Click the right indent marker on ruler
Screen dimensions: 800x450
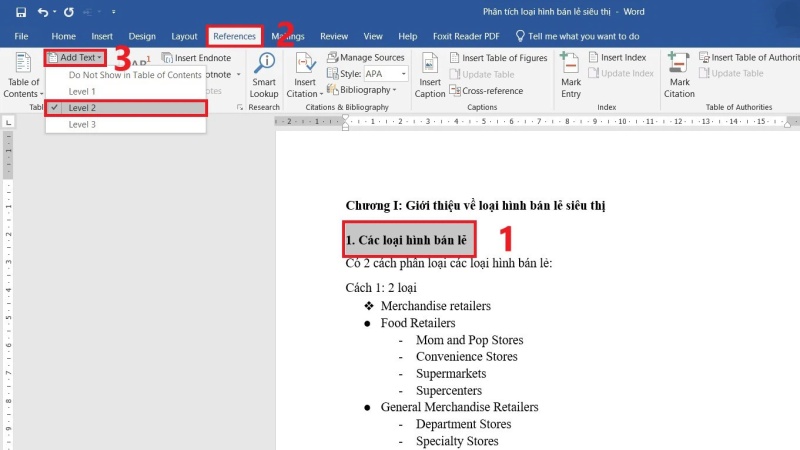tap(787, 124)
